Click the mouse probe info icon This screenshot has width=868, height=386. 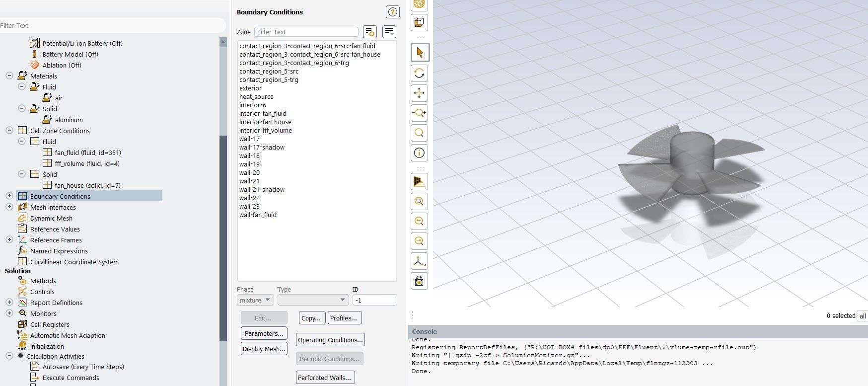(x=420, y=153)
